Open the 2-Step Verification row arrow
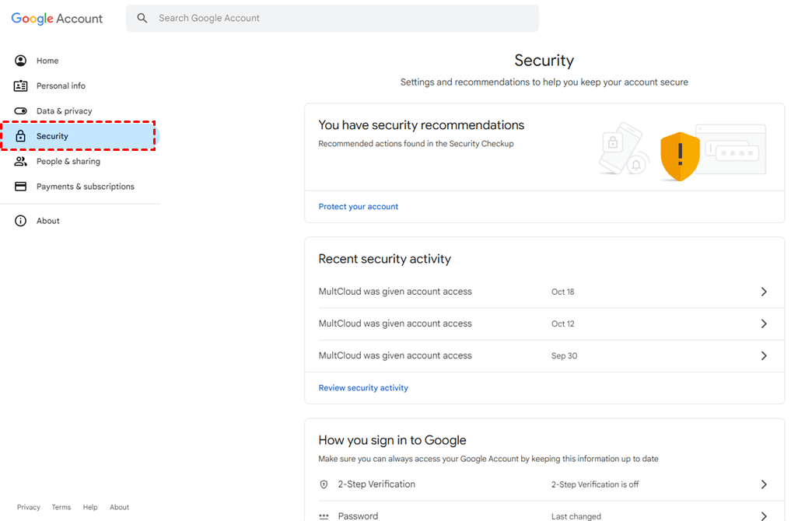This screenshot has height=521, width=812. (764, 484)
